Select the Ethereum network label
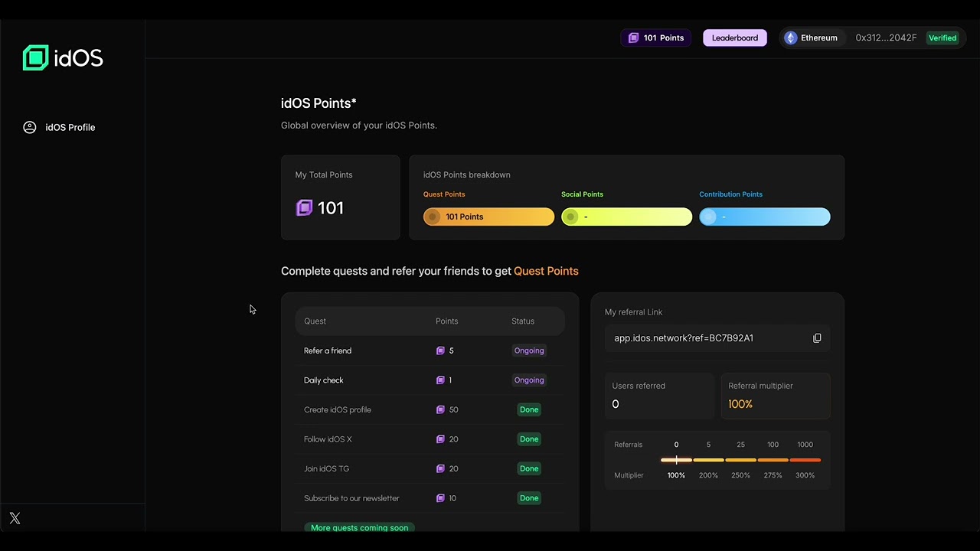The width and height of the screenshot is (980, 551). coord(818,37)
